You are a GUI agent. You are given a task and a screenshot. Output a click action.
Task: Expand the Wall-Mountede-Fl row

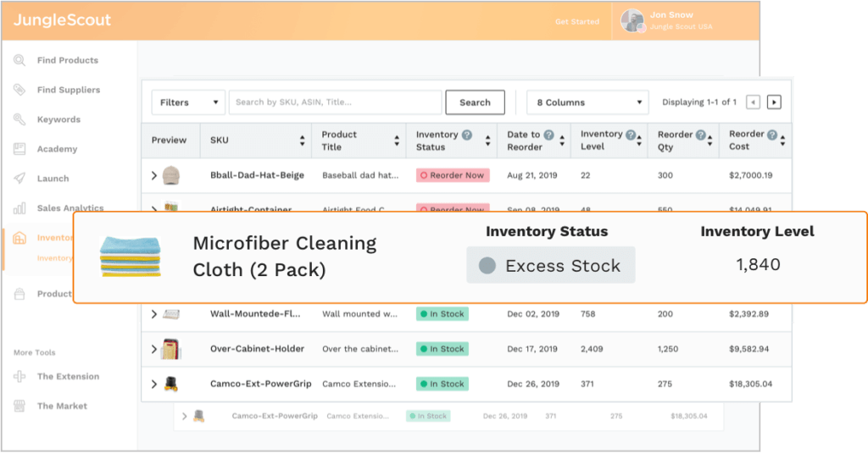tap(154, 314)
